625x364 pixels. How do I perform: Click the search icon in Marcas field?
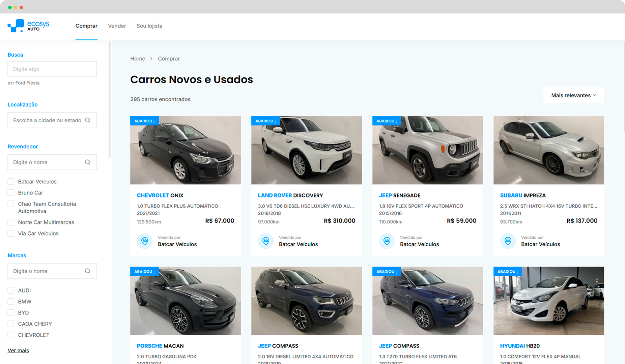pos(88,271)
